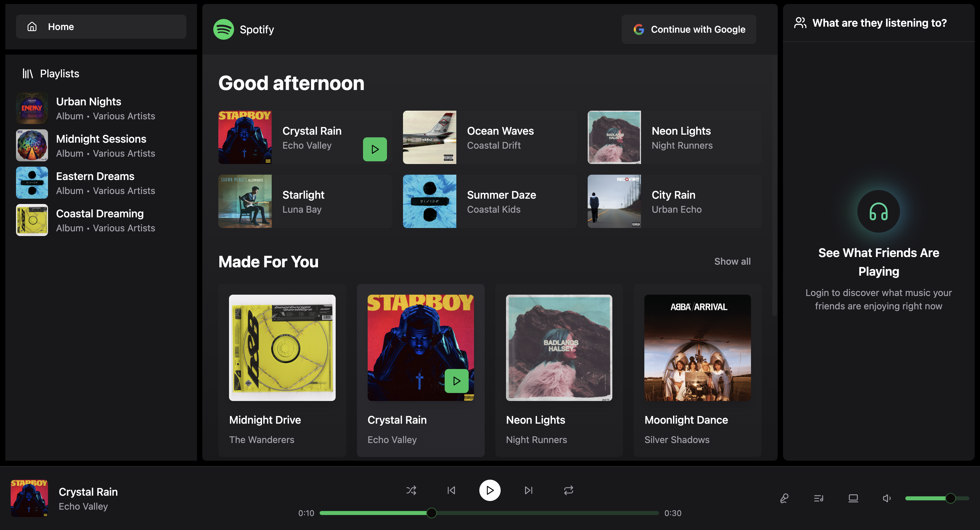Open the Moonlight Dance card cover
Image resolution: width=980 pixels, height=530 pixels.
point(697,348)
